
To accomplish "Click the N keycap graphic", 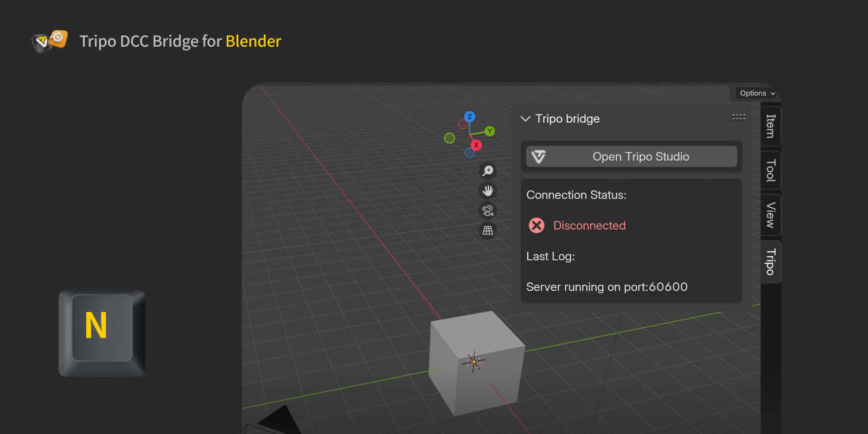I will point(101,333).
